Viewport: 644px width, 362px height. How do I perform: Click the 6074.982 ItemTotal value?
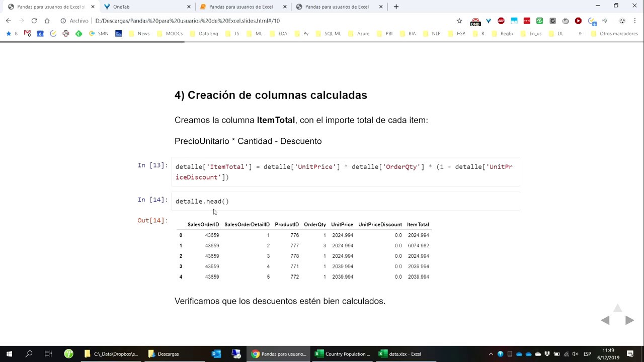[418, 246]
